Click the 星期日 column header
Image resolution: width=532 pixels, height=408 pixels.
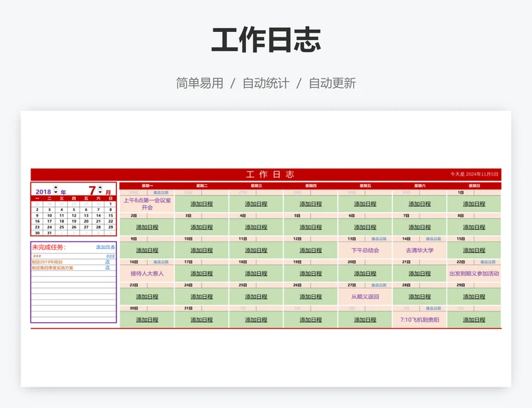(474, 186)
